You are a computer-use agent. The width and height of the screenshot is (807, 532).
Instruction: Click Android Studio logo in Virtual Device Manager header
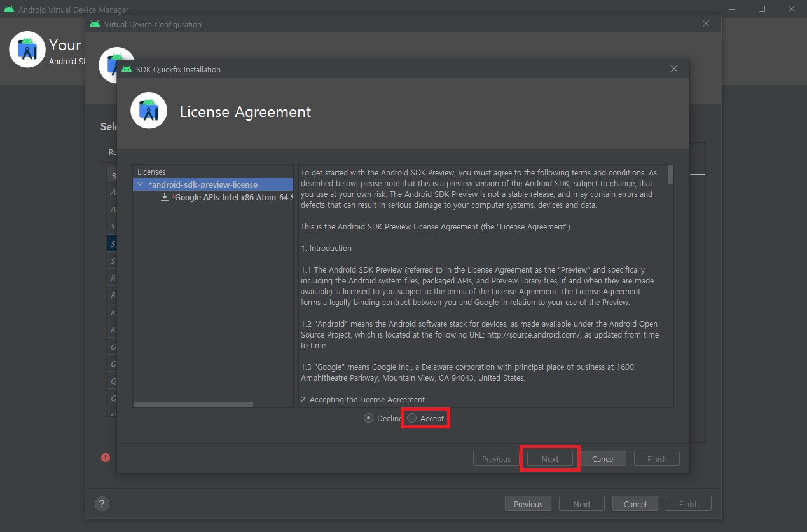click(27, 49)
